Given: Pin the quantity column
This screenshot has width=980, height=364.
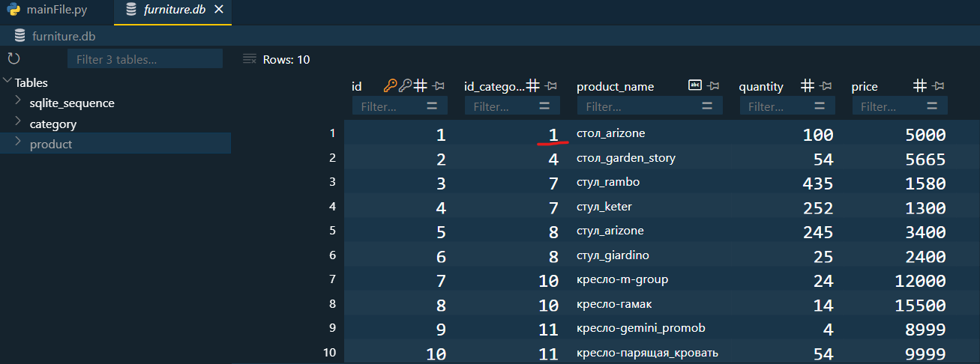Looking at the screenshot, I should [826, 86].
